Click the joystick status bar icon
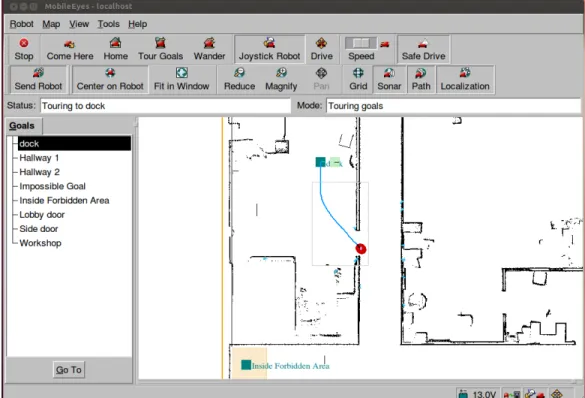Viewport: 585px width, 398px height. [x=535, y=394]
